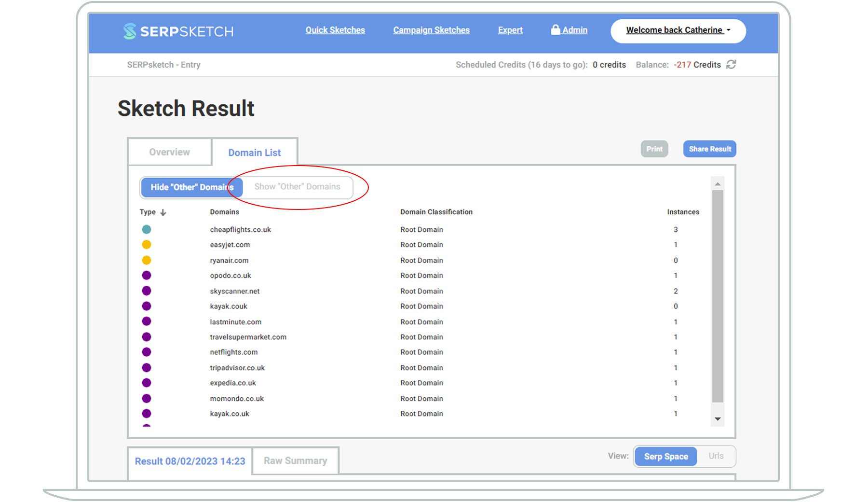Toggle Hide "Other" Domains option
Screen dimensions: 868x502
coord(191,187)
